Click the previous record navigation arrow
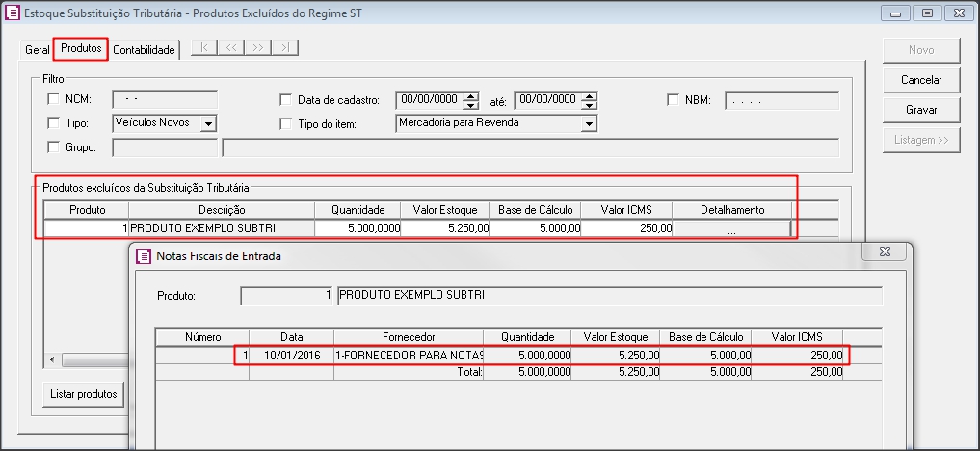Image resolution: width=980 pixels, height=451 pixels. [x=232, y=47]
